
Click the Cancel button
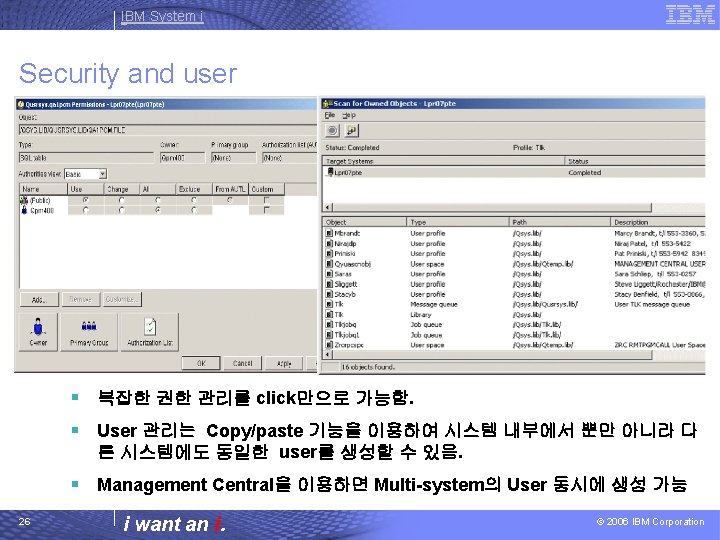tap(242, 363)
